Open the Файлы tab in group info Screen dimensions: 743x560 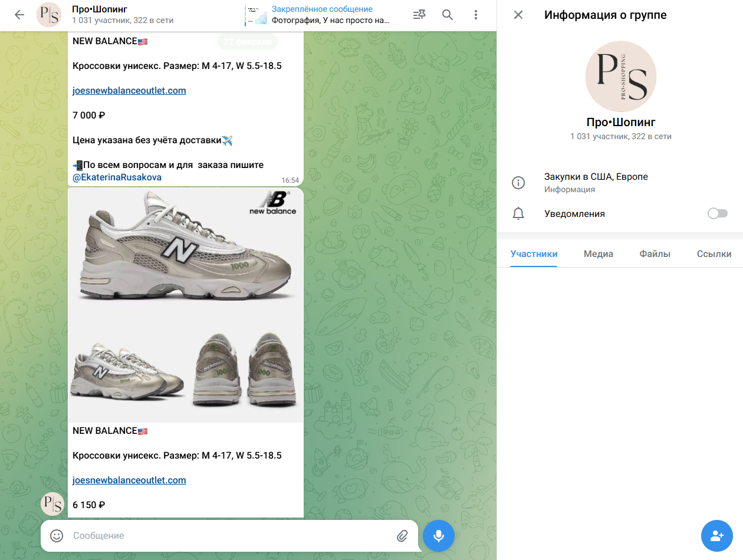(654, 253)
